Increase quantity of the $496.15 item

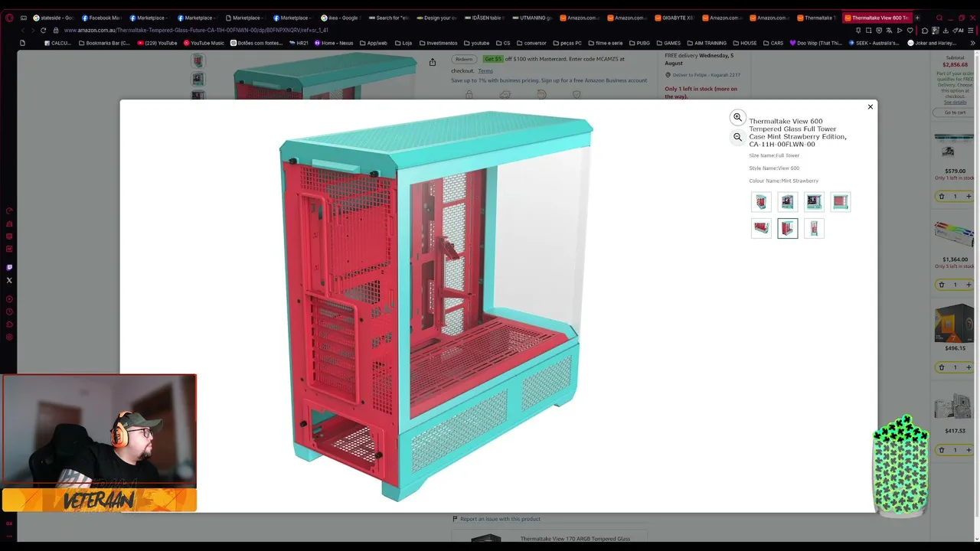pyautogui.click(x=969, y=367)
